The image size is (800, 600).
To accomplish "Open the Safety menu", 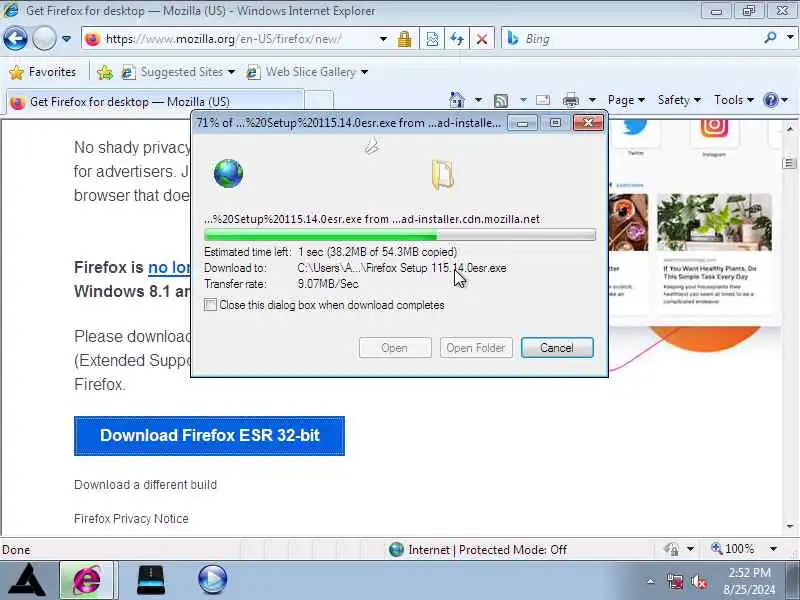I will (x=679, y=100).
